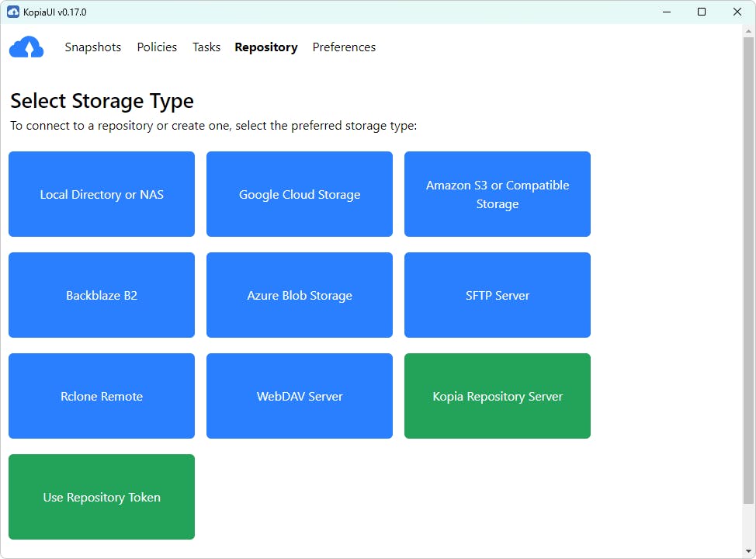Viewport: 756px width, 559px height.
Task: Click the KopiaUI title bar app icon
Action: [12, 12]
